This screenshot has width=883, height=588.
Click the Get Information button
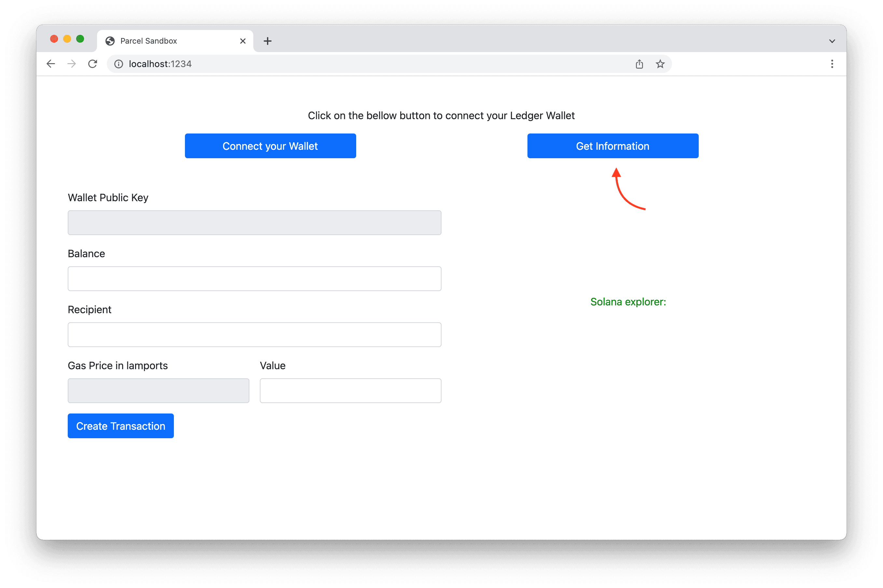(613, 146)
